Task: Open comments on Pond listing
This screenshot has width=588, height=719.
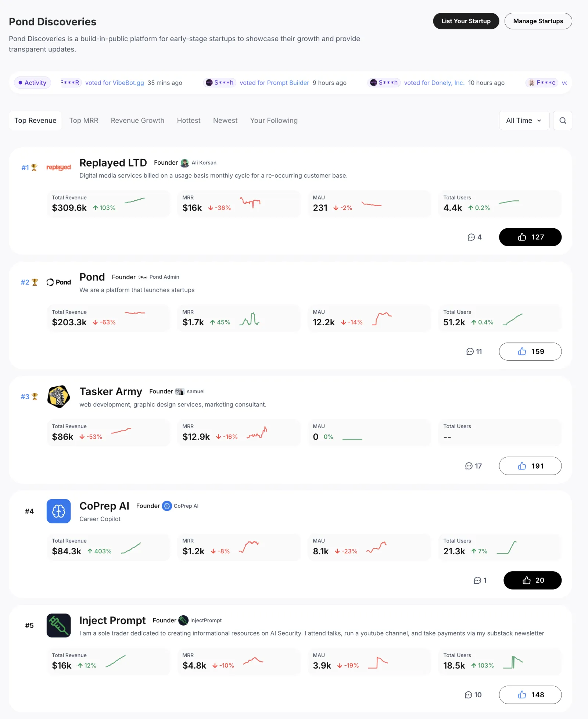Action: (474, 351)
